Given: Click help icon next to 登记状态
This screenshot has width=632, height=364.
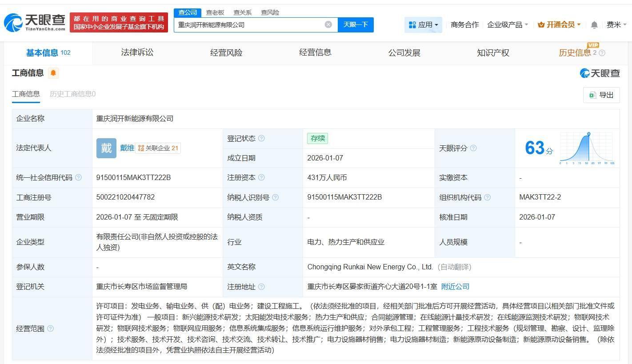Looking at the screenshot, I should pos(261,138).
